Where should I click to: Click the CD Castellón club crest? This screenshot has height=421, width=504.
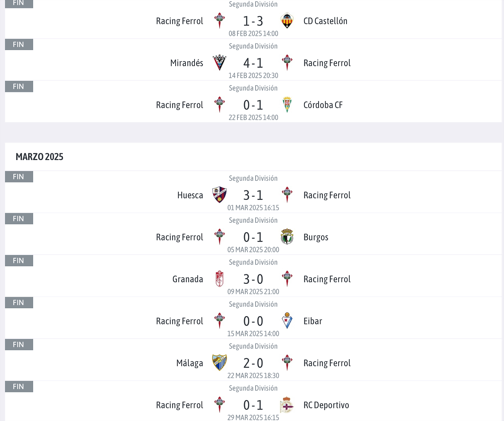(287, 21)
